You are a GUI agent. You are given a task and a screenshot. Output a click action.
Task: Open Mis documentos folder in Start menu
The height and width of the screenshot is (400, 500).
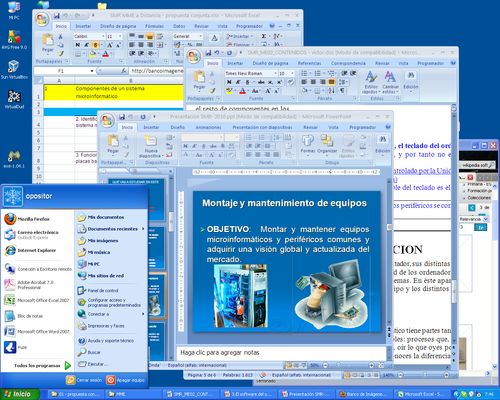(x=101, y=217)
